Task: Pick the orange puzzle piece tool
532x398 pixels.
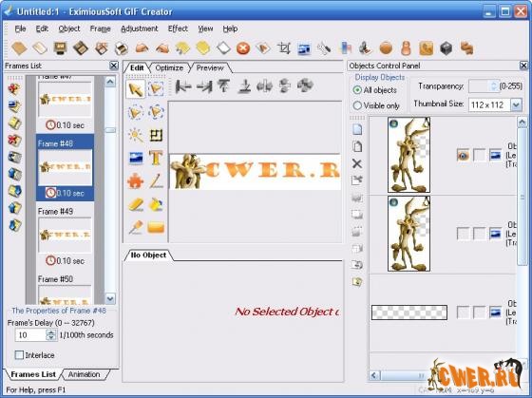Action: (135, 180)
